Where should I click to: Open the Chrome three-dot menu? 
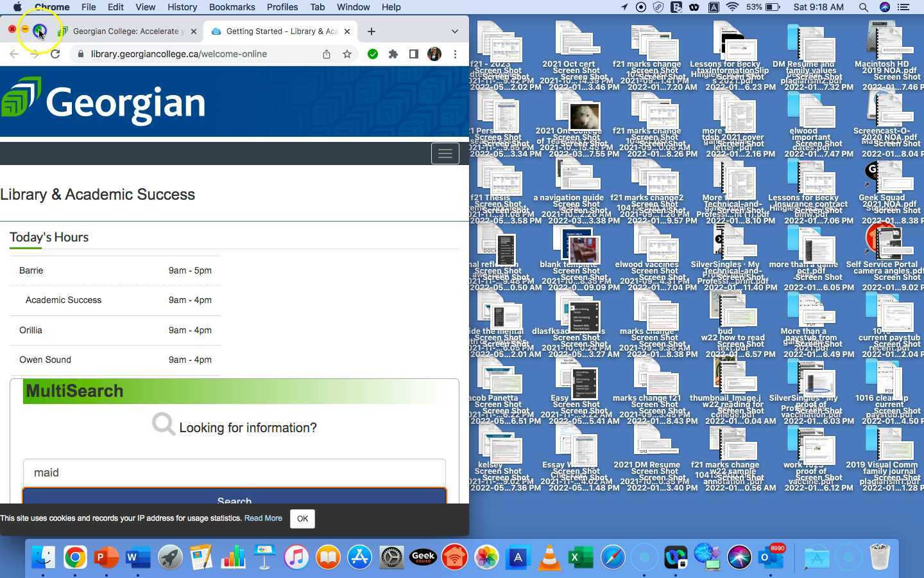[x=455, y=54]
